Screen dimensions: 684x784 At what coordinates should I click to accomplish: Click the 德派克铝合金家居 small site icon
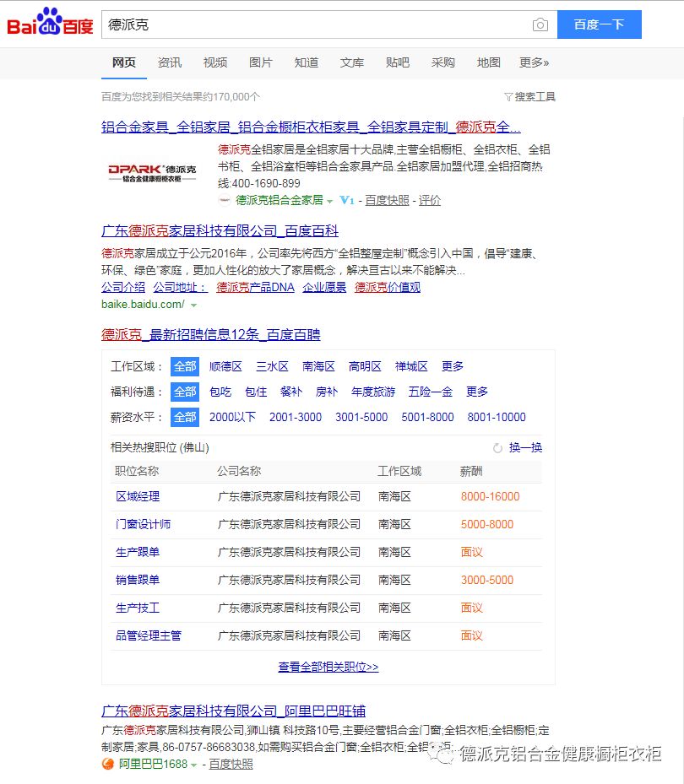point(225,201)
